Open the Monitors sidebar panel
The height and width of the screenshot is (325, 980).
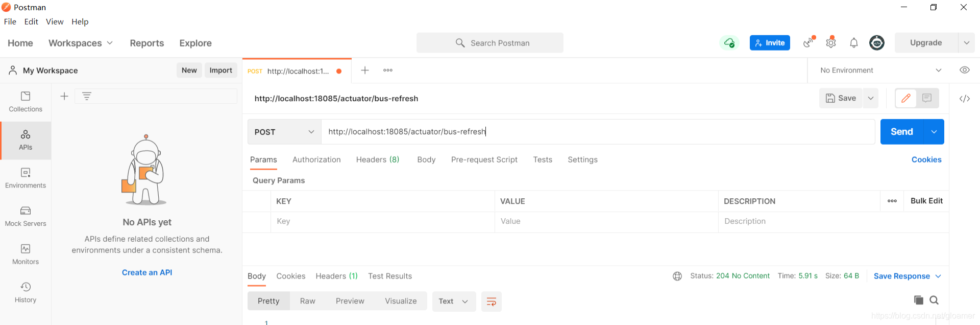click(x=26, y=254)
